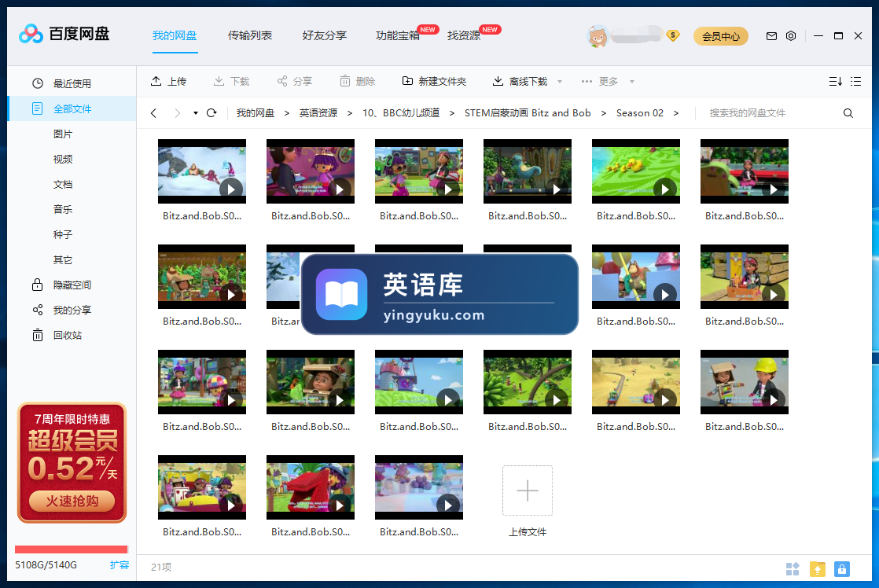Refresh the current folder
This screenshot has height=588, width=879.
tap(211, 113)
